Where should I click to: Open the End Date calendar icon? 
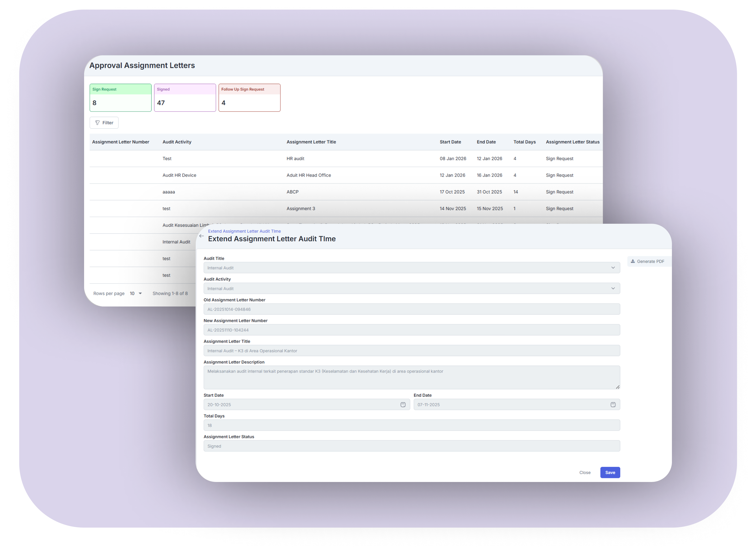613,405
